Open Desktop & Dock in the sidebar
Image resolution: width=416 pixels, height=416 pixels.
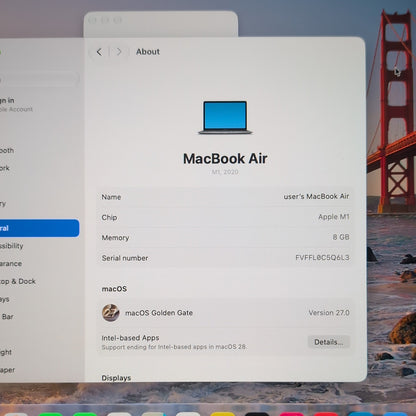pyautogui.click(x=18, y=281)
